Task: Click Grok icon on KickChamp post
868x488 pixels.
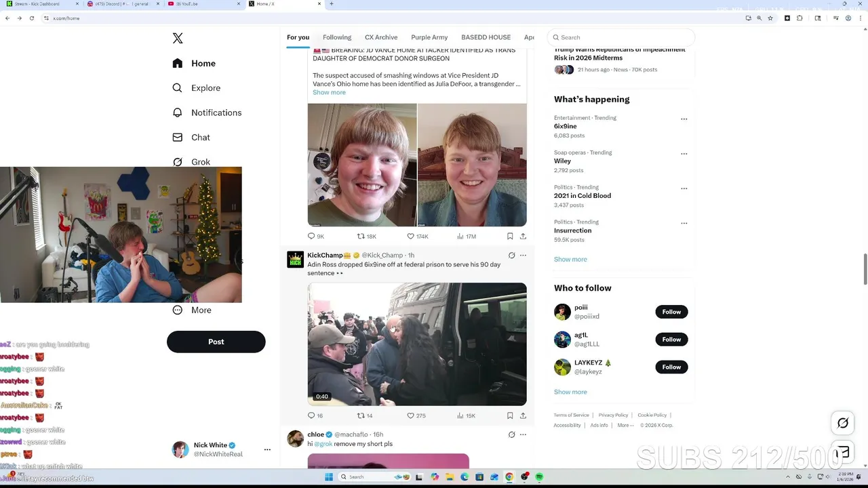Action: click(511, 256)
